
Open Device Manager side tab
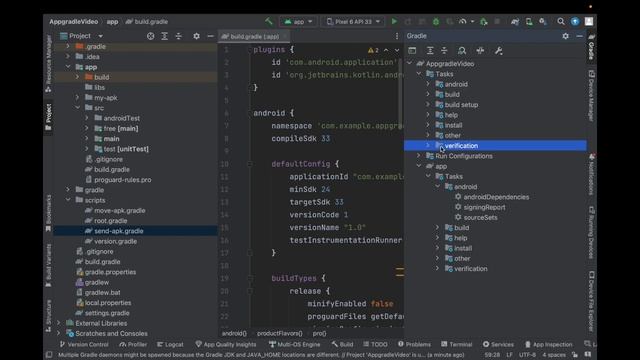click(x=591, y=96)
